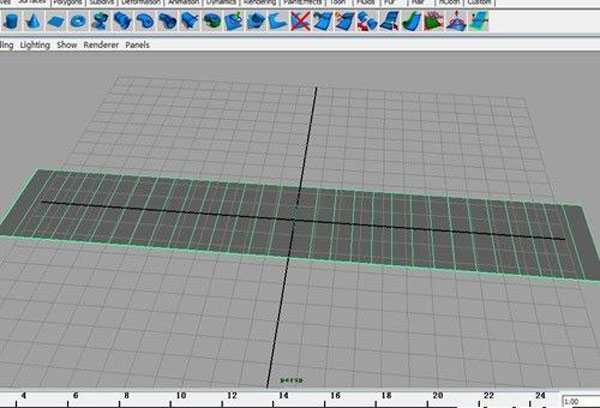Open the Renderer panel menu
The height and width of the screenshot is (408, 600).
101,45
